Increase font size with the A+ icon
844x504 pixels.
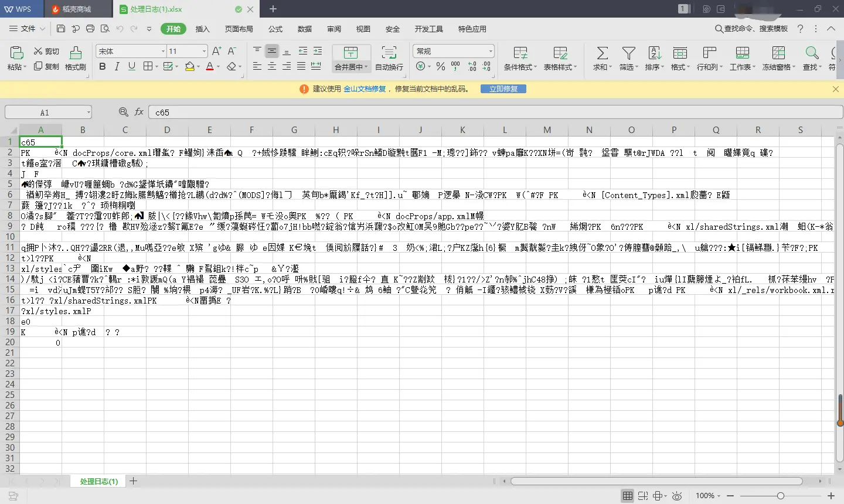(x=217, y=52)
